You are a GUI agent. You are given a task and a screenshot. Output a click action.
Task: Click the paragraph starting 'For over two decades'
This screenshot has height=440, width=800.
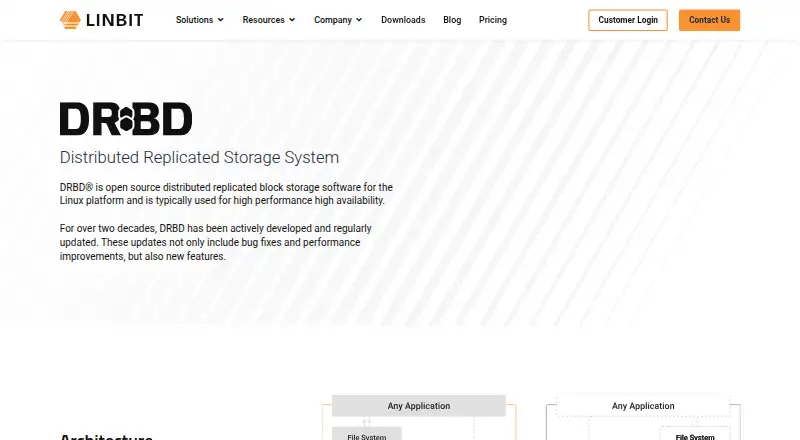point(215,242)
